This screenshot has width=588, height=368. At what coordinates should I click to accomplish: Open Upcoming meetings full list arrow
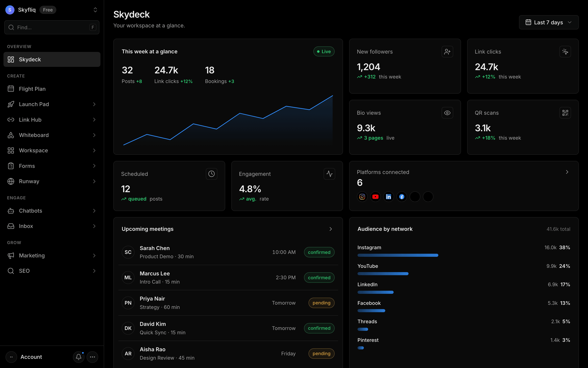[x=331, y=229]
